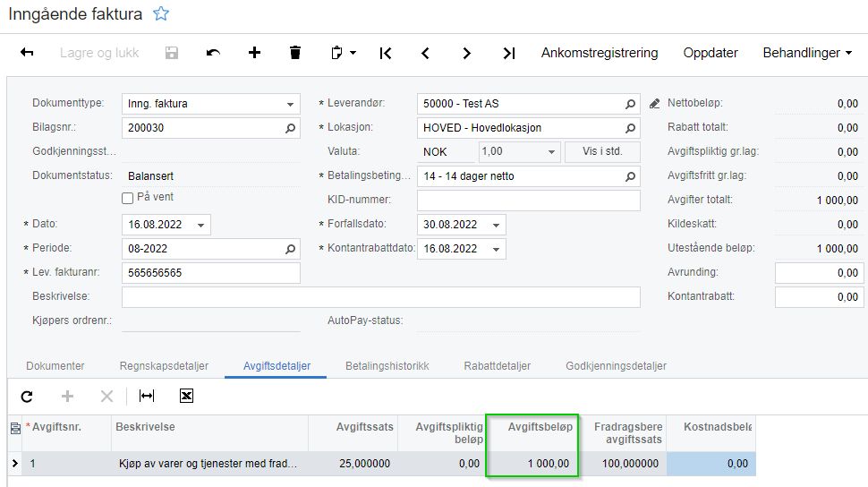Click the 100,000000 Fradragsberettiget cell
Viewport: 868px width, 487px height.
[x=622, y=464]
